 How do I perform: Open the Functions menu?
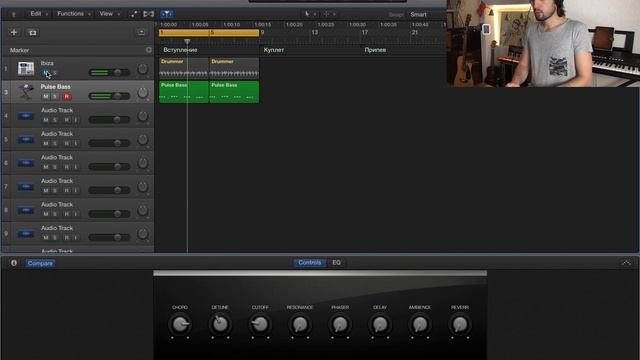point(73,14)
